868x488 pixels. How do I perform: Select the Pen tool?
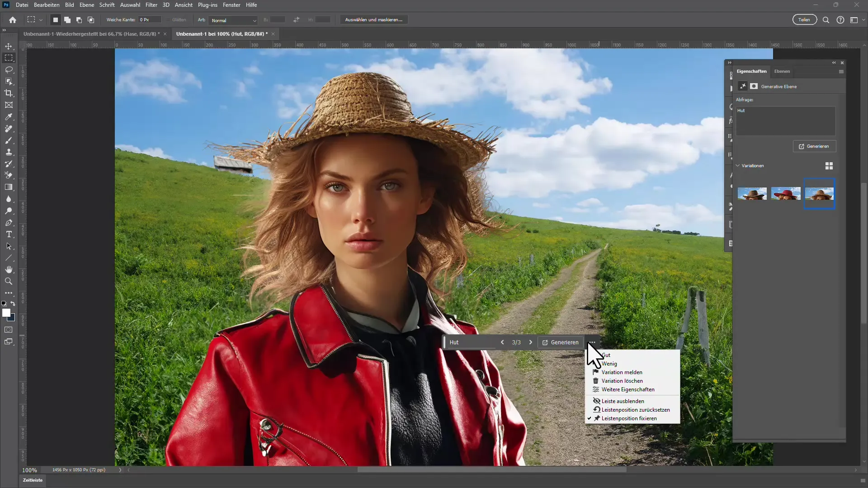9,223
